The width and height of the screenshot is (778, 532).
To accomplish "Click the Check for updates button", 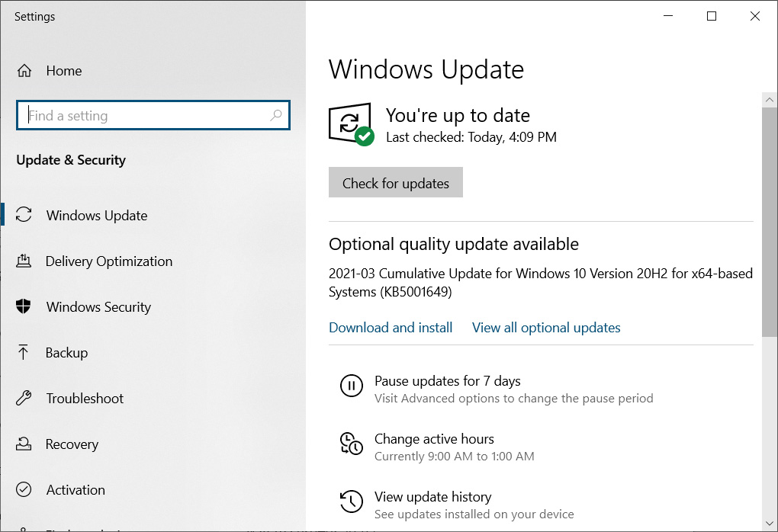I will (395, 182).
